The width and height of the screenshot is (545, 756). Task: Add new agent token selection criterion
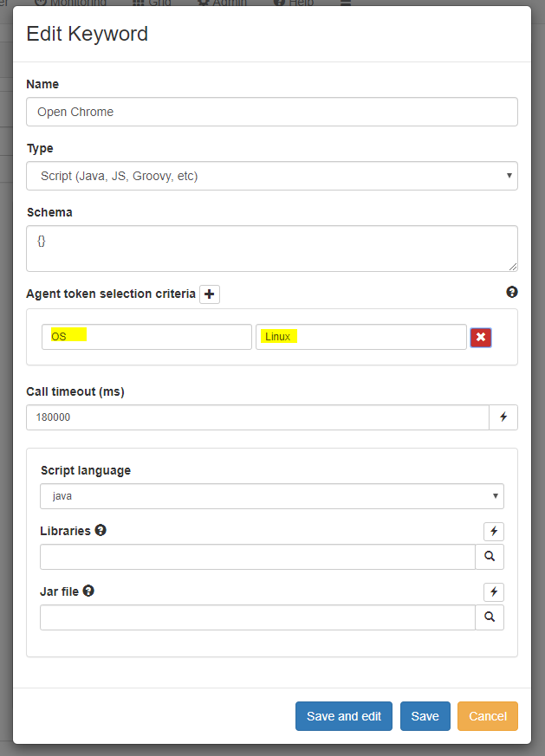(210, 294)
